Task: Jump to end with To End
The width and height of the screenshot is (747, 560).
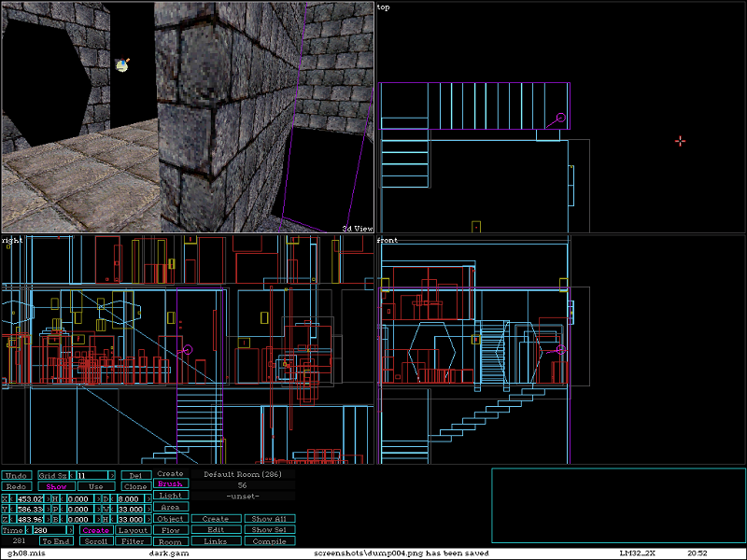Action: pyautogui.click(x=56, y=541)
